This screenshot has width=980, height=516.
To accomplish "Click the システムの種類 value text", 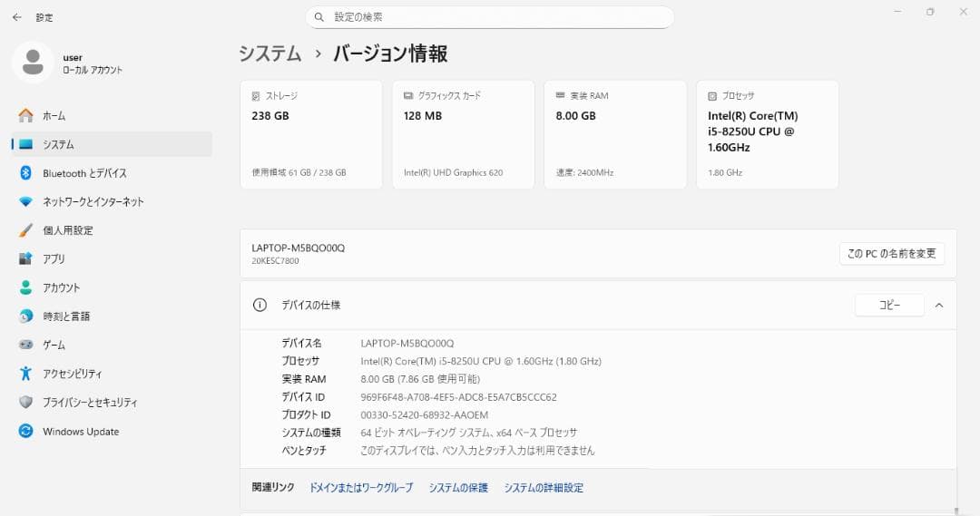I will 469,433.
